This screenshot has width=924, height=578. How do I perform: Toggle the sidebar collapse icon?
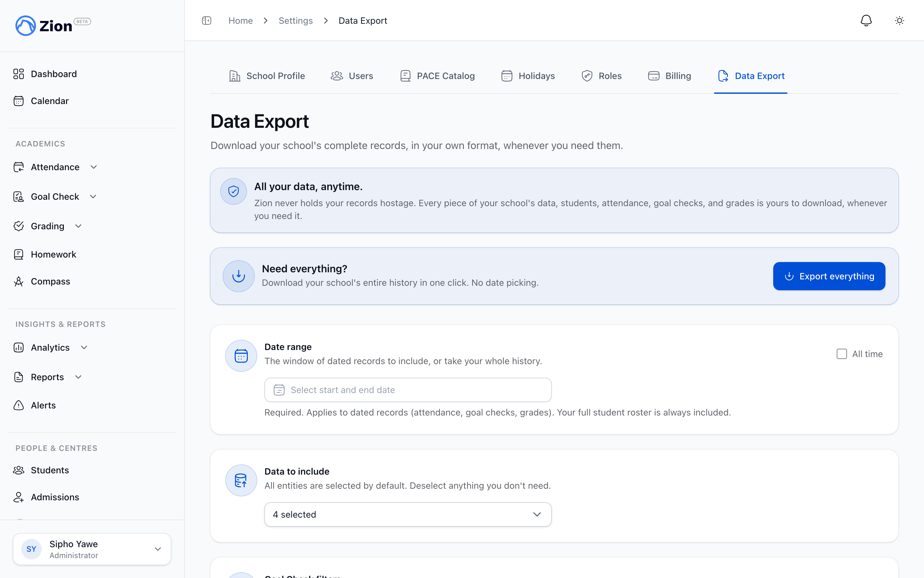[207, 21]
